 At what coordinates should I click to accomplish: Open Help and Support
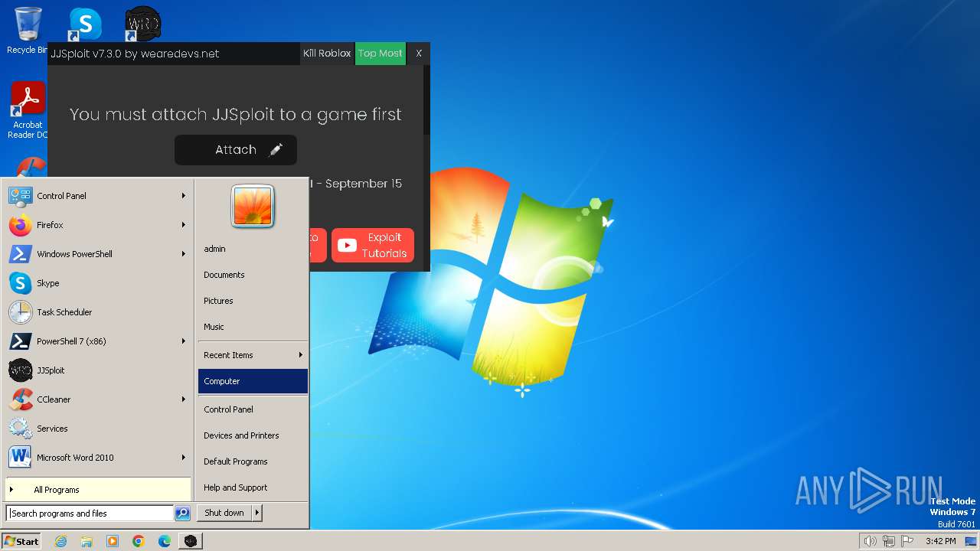coord(253,487)
